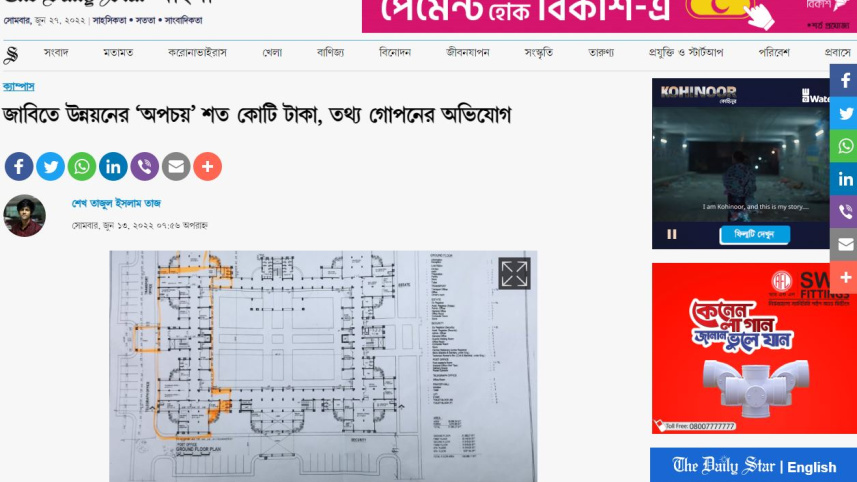Click the Daily Star 'S' logo icon
The height and width of the screenshot is (482, 857).
[11, 54]
